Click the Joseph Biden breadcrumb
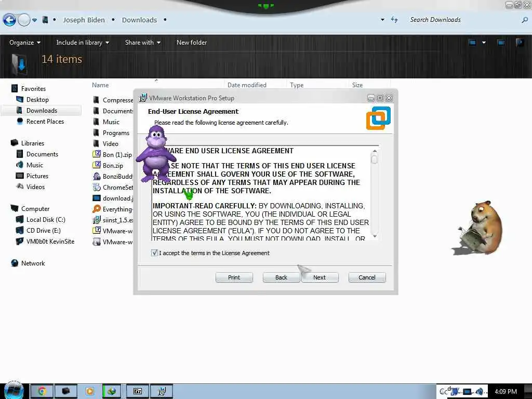 84,20
